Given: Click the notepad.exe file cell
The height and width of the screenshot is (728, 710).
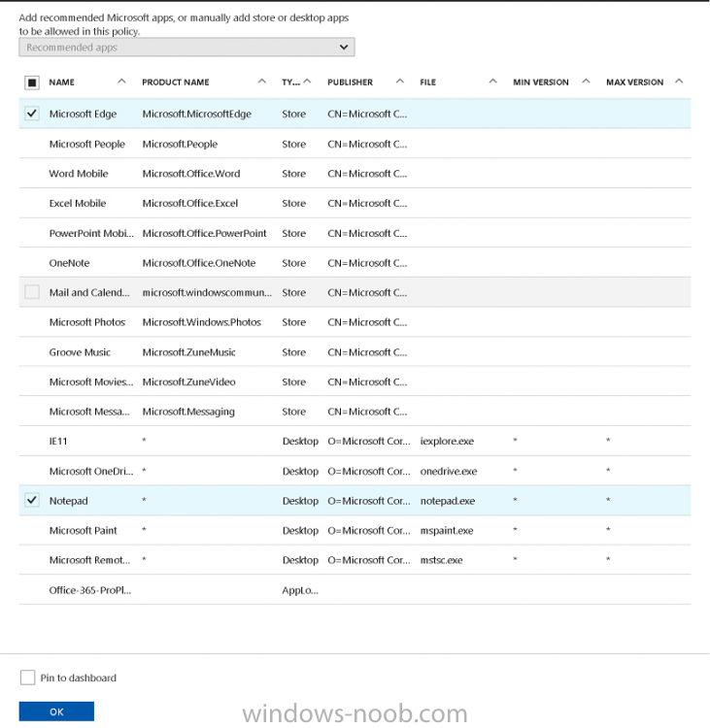Looking at the screenshot, I should pos(448,501).
